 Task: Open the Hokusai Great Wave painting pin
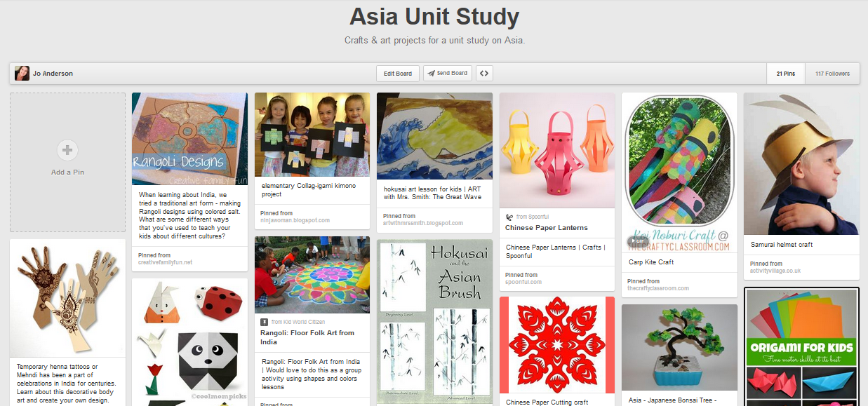click(x=434, y=135)
